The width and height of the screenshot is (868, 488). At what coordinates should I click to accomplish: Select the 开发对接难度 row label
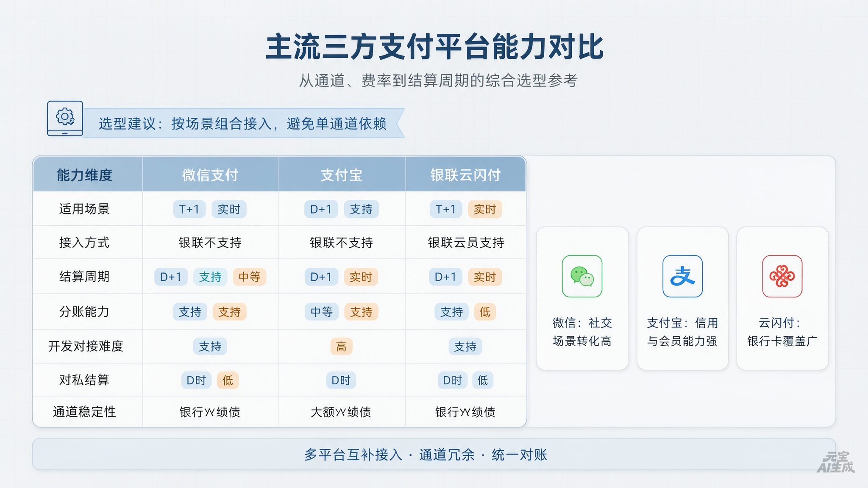click(x=86, y=346)
